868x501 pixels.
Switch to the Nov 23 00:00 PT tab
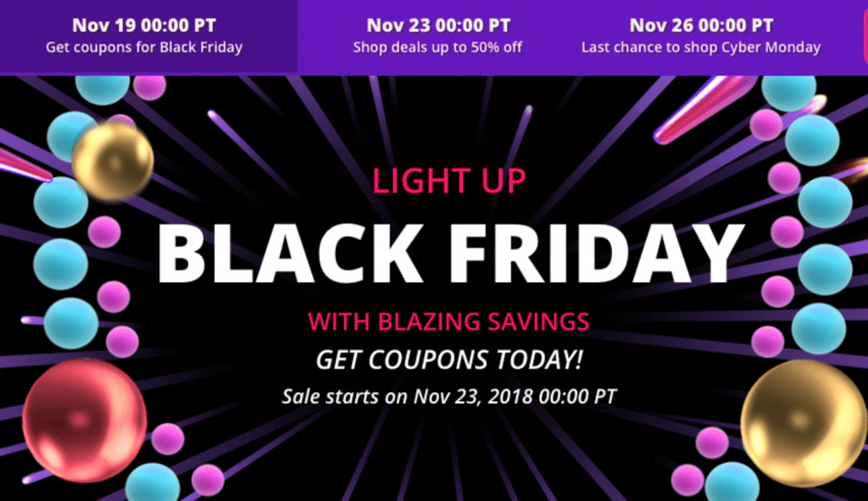click(x=438, y=36)
